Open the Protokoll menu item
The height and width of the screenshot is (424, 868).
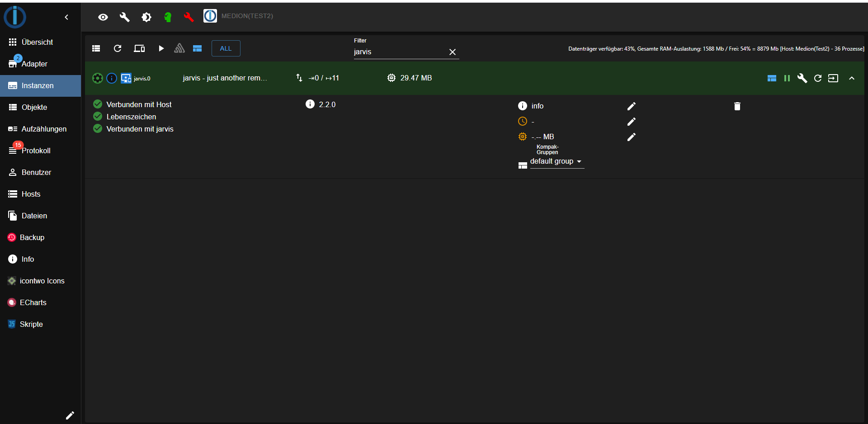[41, 151]
